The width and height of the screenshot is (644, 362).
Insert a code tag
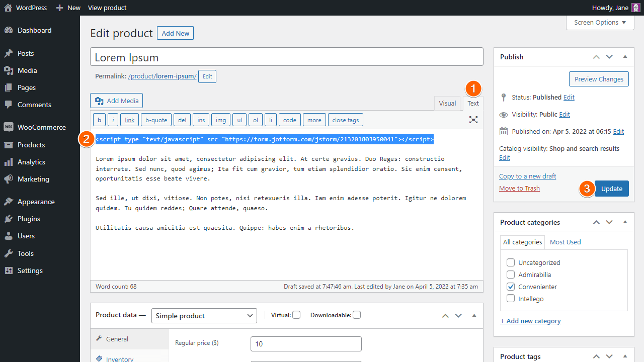[x=289, y=120]
